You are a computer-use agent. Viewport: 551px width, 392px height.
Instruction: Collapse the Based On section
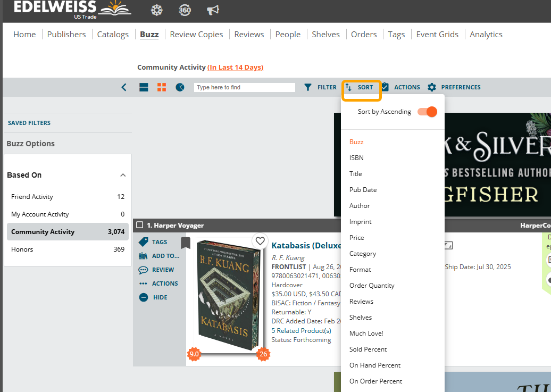pyautogui.click(x=123, y=175)
